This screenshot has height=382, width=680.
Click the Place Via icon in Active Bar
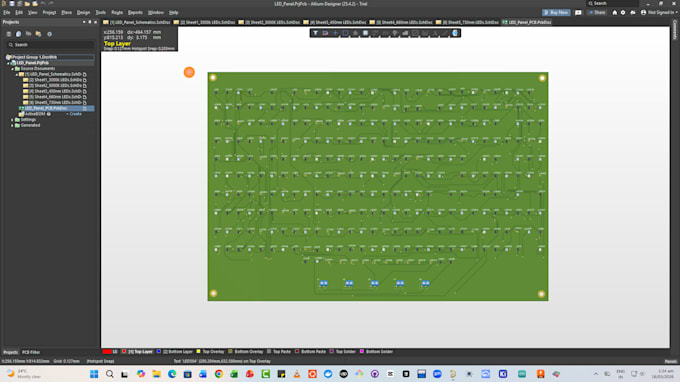395,33
